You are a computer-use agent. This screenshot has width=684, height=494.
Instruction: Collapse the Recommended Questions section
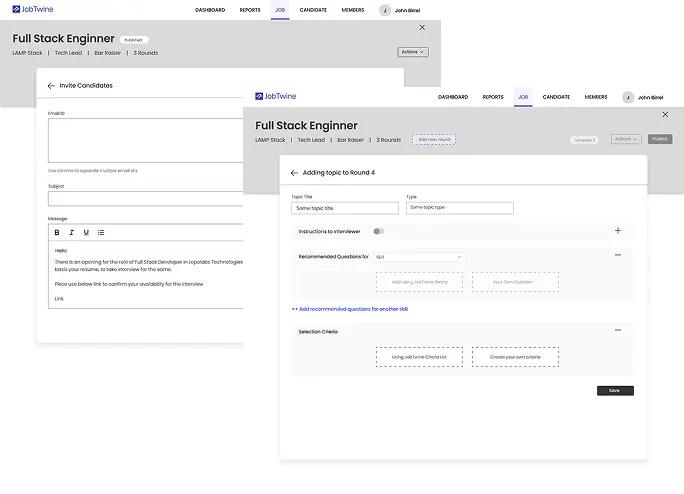tap(617, 256)
